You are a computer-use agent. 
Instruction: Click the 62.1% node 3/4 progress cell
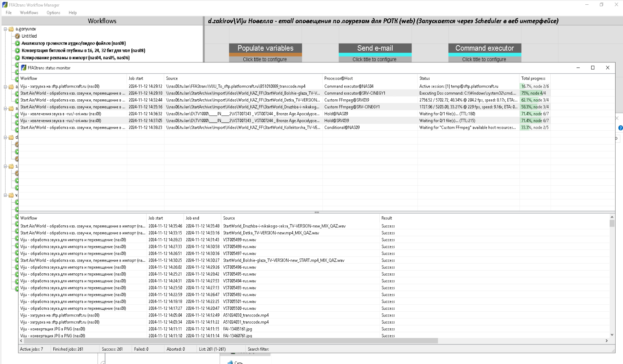coord(535,100)
